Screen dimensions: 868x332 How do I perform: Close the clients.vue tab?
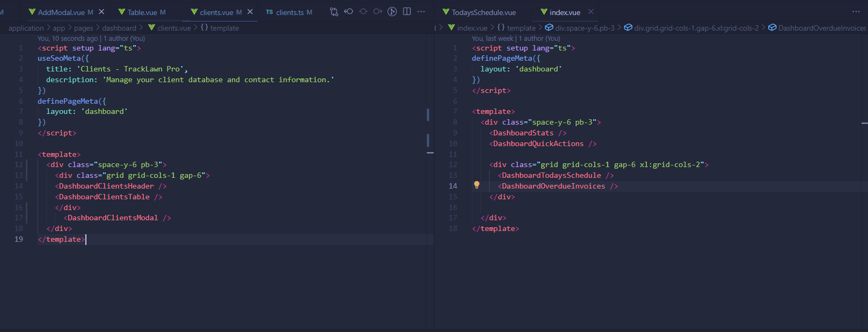(250, 12)
